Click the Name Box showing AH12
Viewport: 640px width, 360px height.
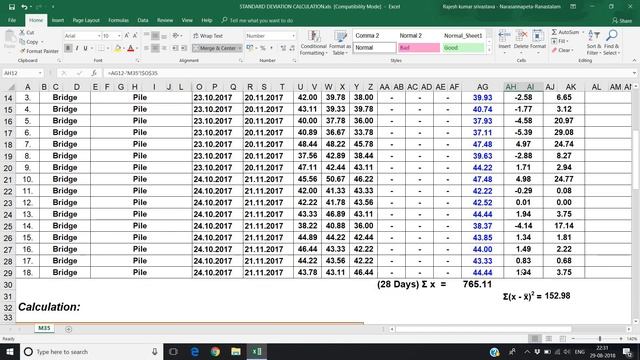[22, 73]
